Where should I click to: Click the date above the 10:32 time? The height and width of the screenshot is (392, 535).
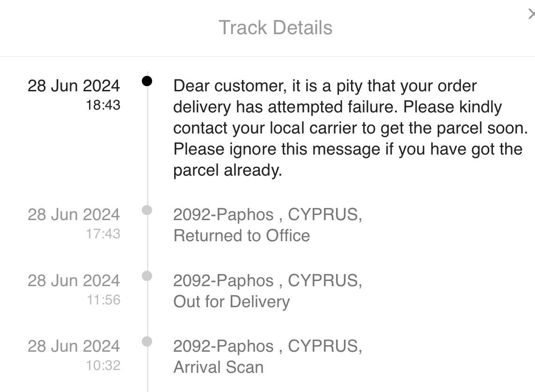pyautogui.click(x=73, y=346)
